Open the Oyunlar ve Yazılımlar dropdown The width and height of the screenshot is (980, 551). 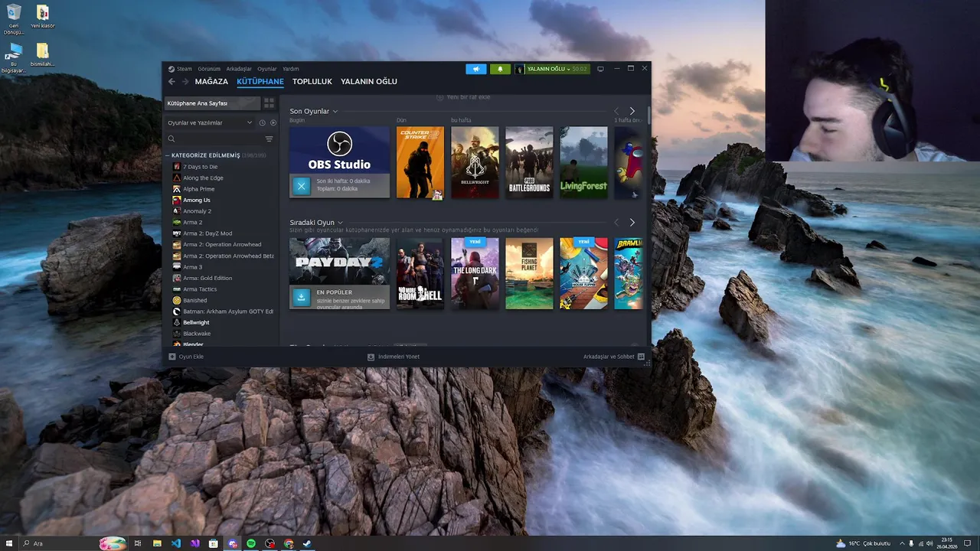point(210,122)
